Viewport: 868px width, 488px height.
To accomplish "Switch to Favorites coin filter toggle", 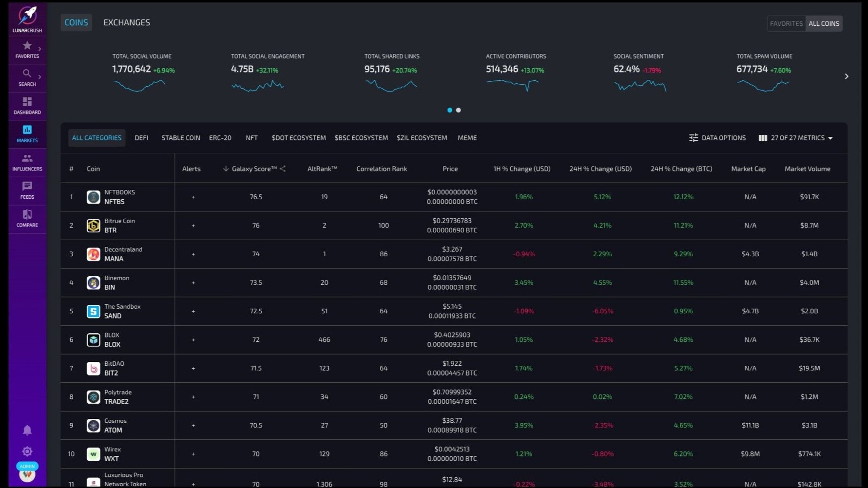I will pyautogui.click(x=786, y=23).
